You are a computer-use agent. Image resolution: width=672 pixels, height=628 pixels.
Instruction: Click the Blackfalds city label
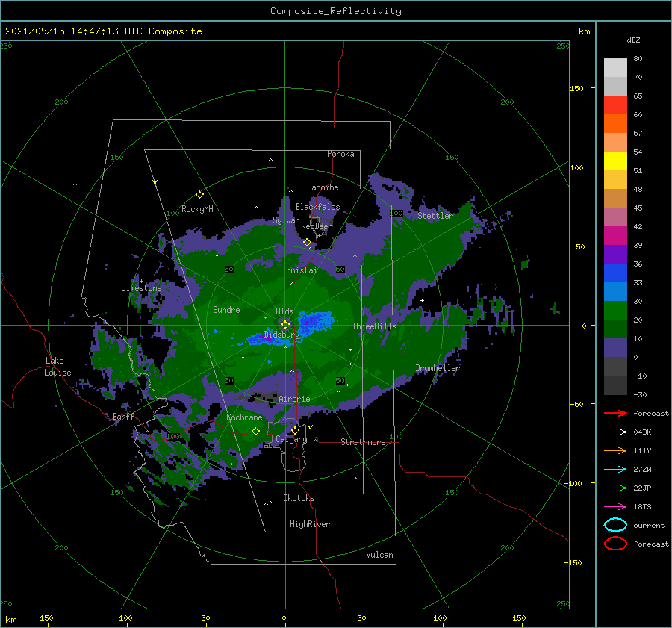coord(317,207)
